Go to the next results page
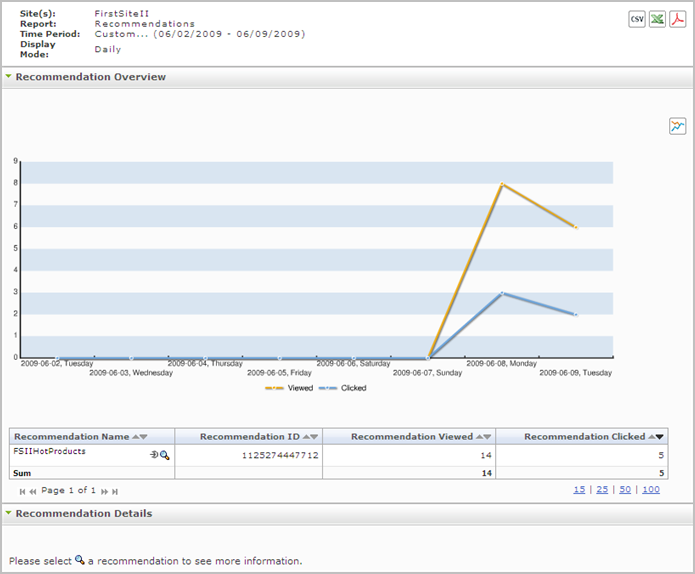This screenshot has height=574, width=695. point(105,492)
